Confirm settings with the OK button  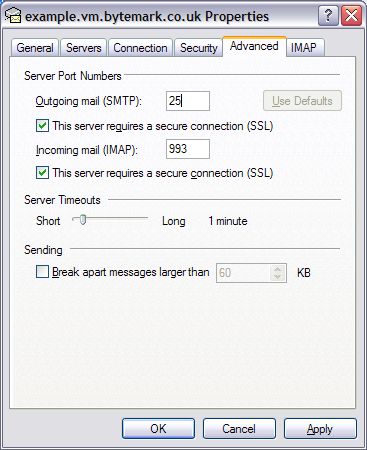pyautogui.click(x=158, y=429)
